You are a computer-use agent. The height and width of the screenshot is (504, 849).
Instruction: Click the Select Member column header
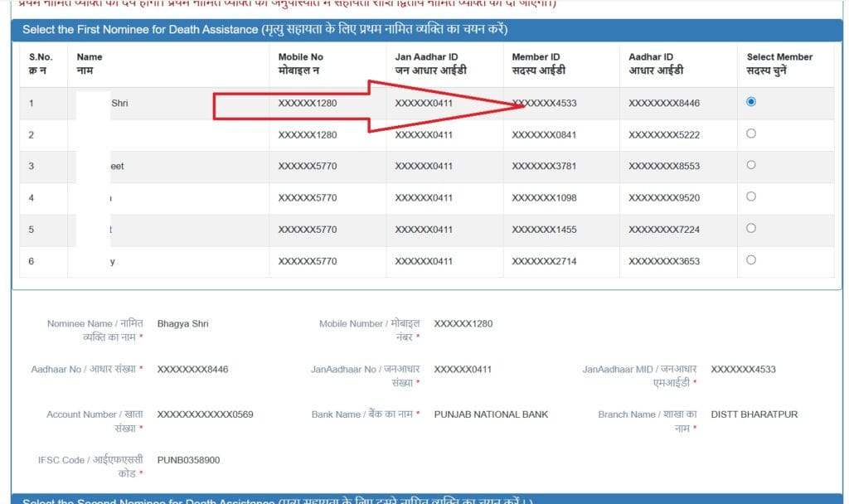coord(779,63)
